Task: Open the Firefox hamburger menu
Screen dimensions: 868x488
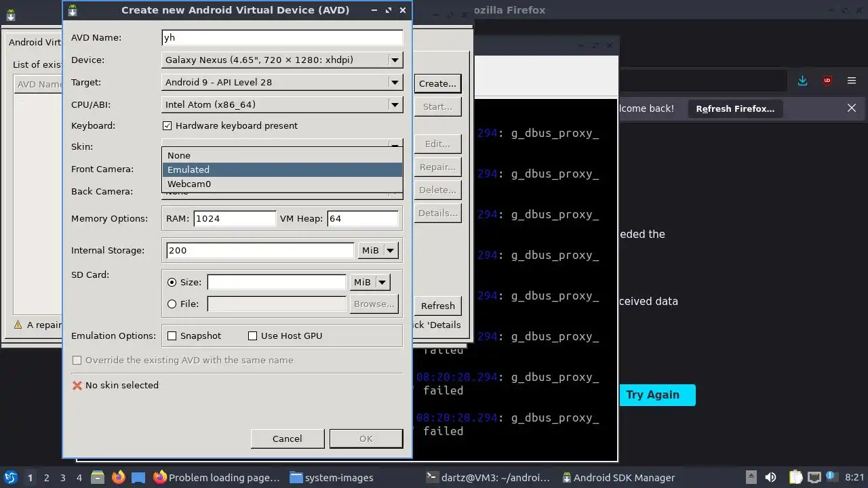Action: pos(852,81)
